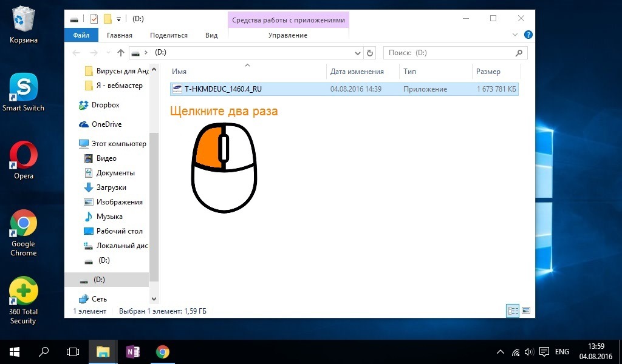Select the Средства работы с приложениями tab header
622x364 pixels.
[289, 20]
